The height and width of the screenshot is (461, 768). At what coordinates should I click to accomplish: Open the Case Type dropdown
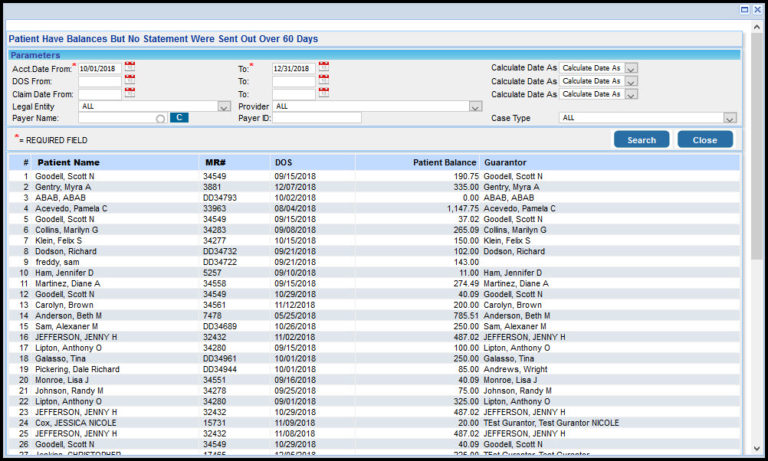click(730, 118)
